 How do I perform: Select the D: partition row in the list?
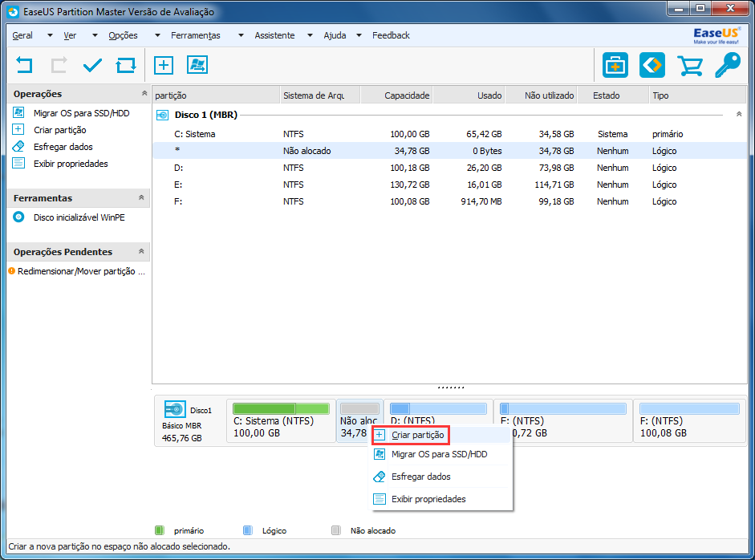click(449, 168)
